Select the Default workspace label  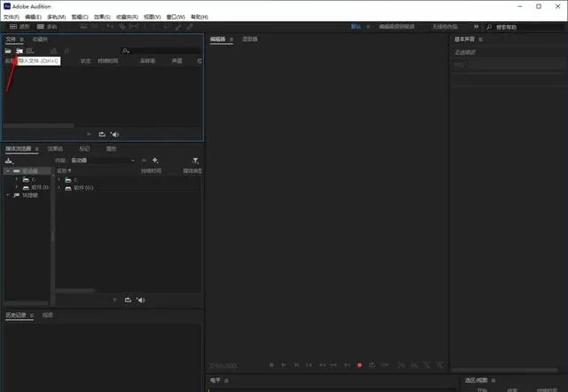point(356,27)
